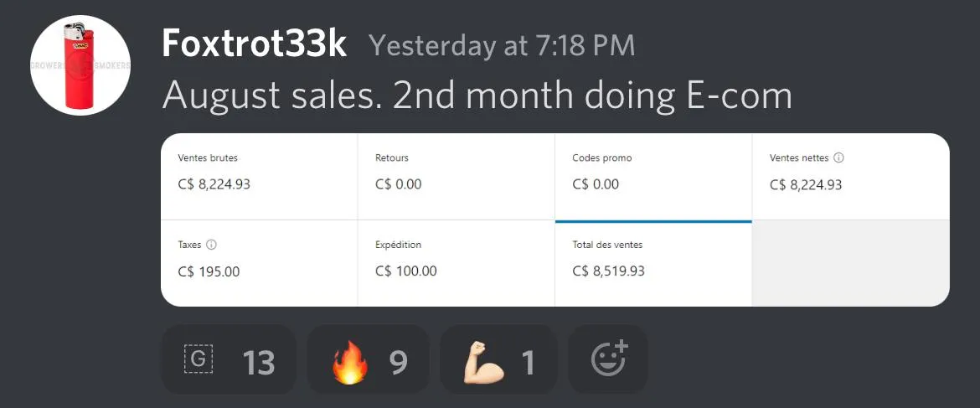Click the August sales message text
980x408 pixels.
click(x=477, y=96)
